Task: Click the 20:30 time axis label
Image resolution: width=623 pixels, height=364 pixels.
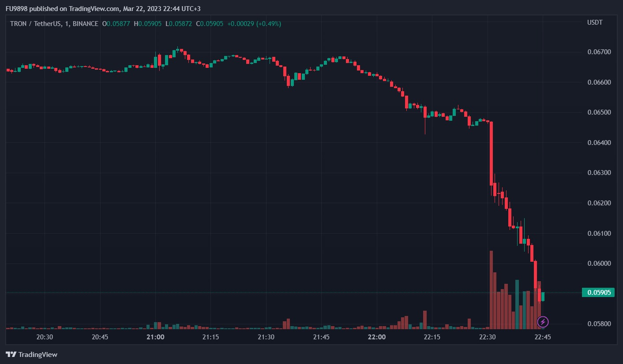Action: tap(45, 337)
